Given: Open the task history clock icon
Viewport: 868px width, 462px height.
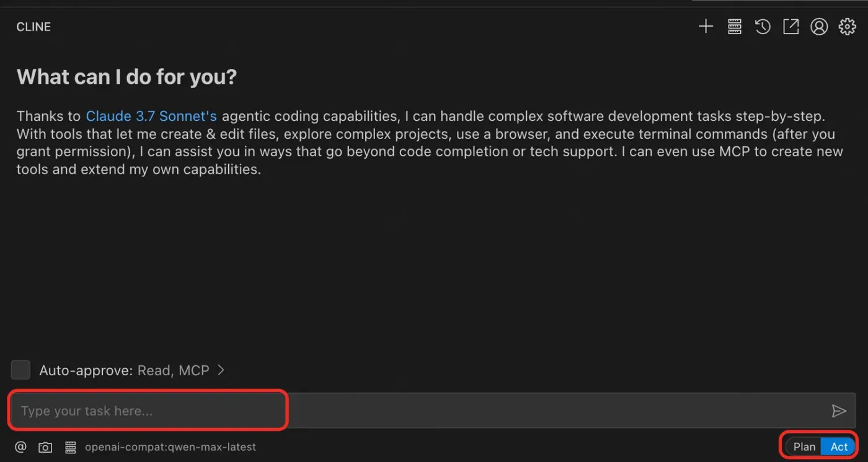Looking at the screenshot, I should coord(763,27).
